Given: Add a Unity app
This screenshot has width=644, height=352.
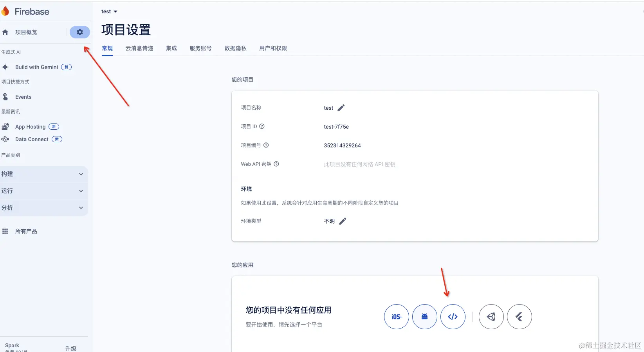Looking at the screenshot, I should 491,317.
